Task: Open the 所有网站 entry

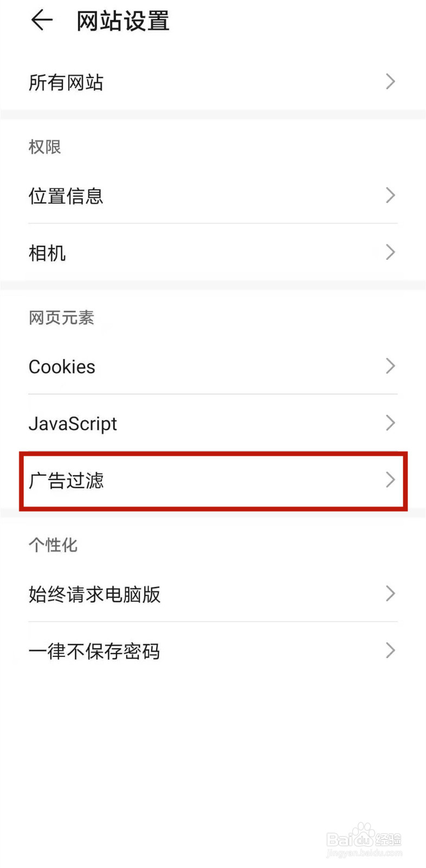Action: pos(213,82)
